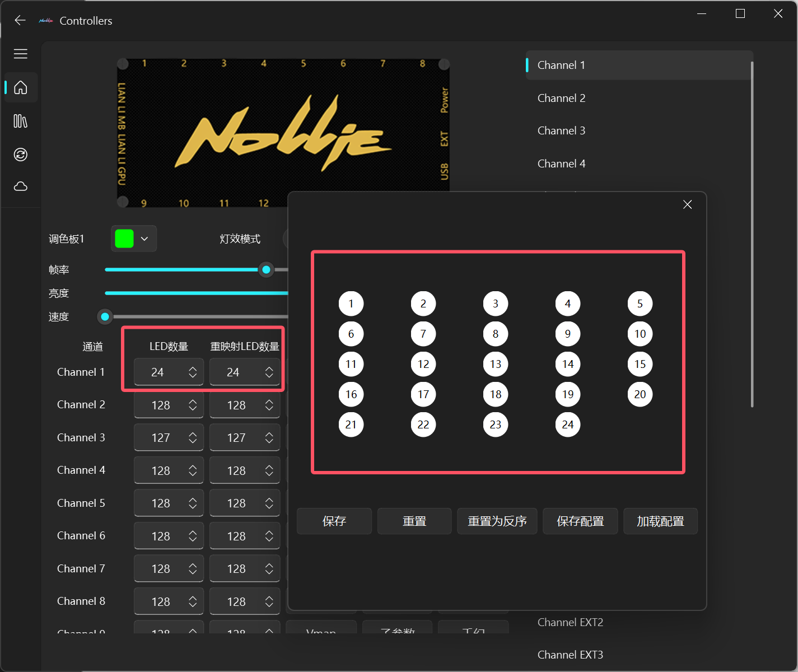The width and height of the screenshot is (798, 672).
Task: Click Channel 1 重映射LED数量 stepper arrows
Action: click(x=269, y=372)
